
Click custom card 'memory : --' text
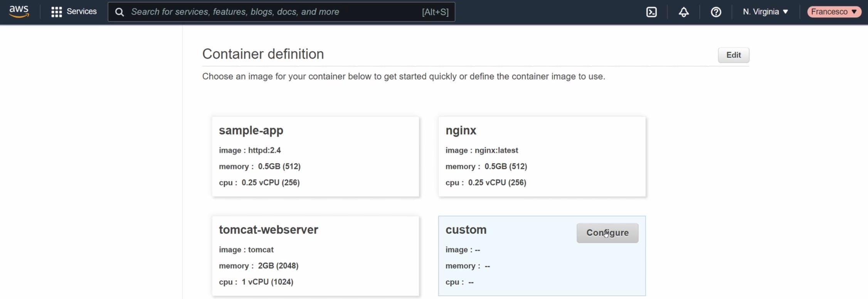coord(468,266)
